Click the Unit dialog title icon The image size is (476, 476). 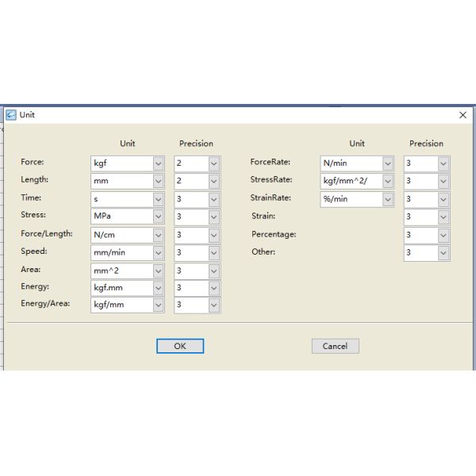pos(11,115)
